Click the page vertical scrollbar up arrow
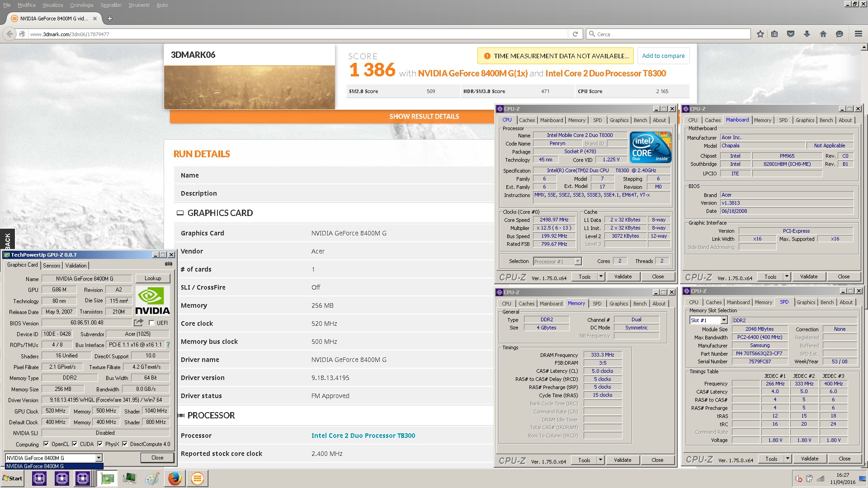868x488 pixels. [x=864, y=47]
